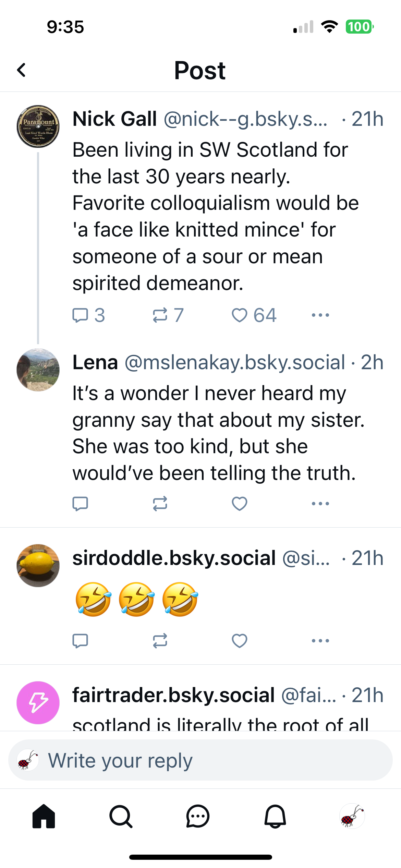Reply to Lena's comment
401x868 pixels.
point(81,504)
